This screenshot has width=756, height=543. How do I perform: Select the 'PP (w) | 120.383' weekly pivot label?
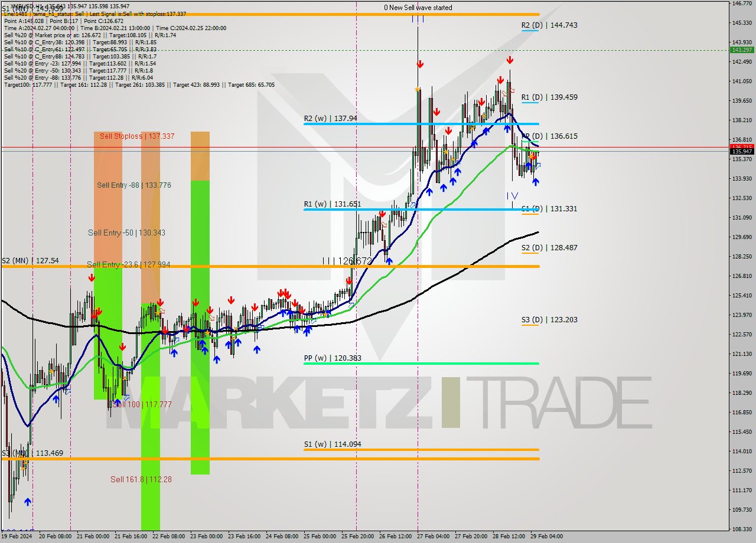coord(333,358)
